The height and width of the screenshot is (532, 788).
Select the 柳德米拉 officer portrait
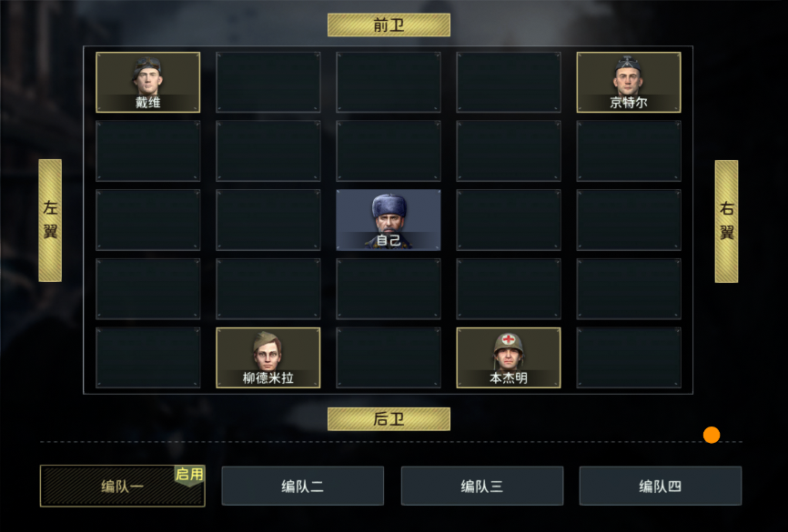point(268,357)
